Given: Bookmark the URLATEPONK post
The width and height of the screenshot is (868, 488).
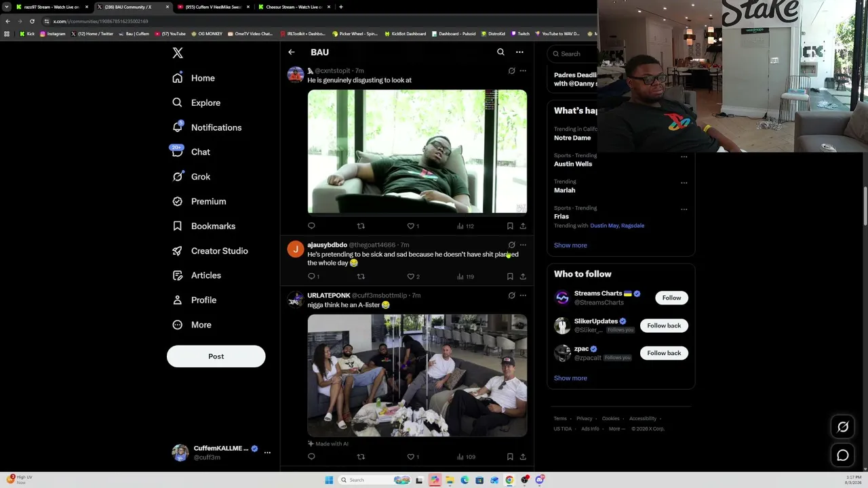Looking at the screenshot, I should pos(510,457).
